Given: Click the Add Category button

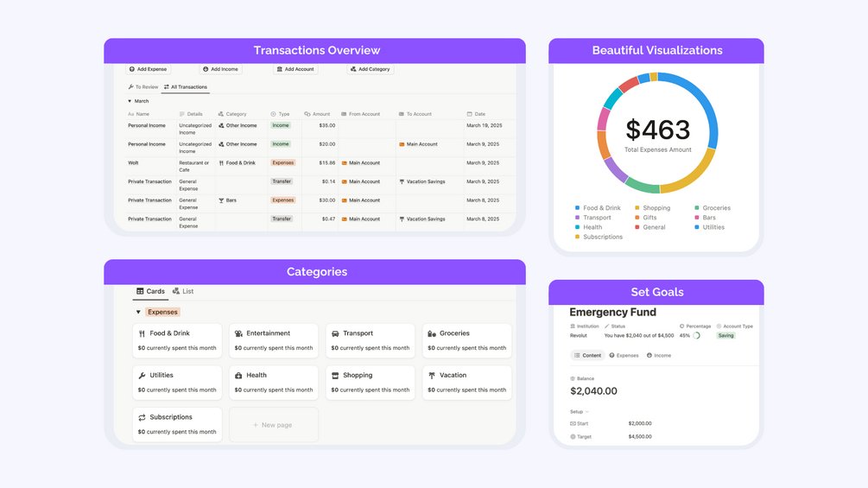Looking at the screenshot, I should click(371, 69).
